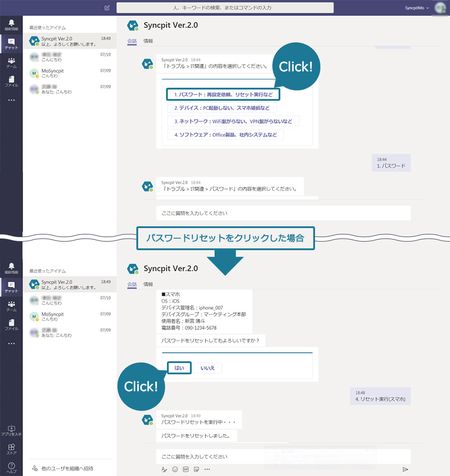
Task: Click the profile avatar in the title bar
Action: [x=440, y=8]
